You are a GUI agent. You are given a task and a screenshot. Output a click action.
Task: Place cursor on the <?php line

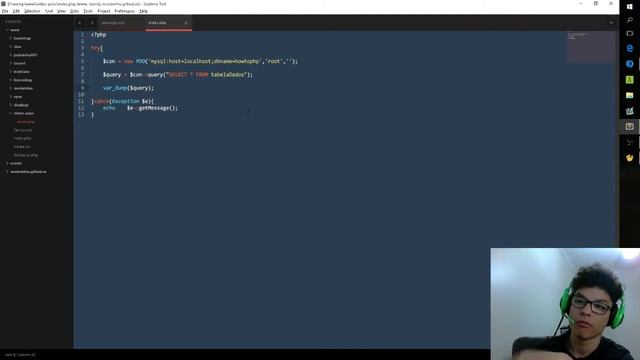tap(99, 35)
